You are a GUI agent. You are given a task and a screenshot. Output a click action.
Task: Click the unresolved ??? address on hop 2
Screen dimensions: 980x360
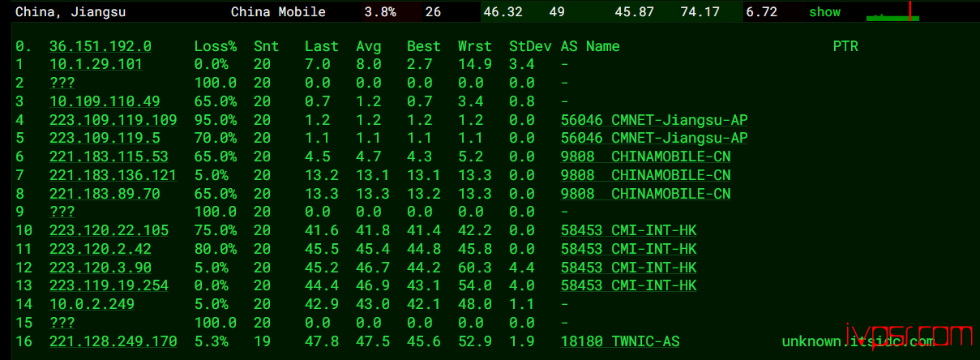[x=62, y=84]
